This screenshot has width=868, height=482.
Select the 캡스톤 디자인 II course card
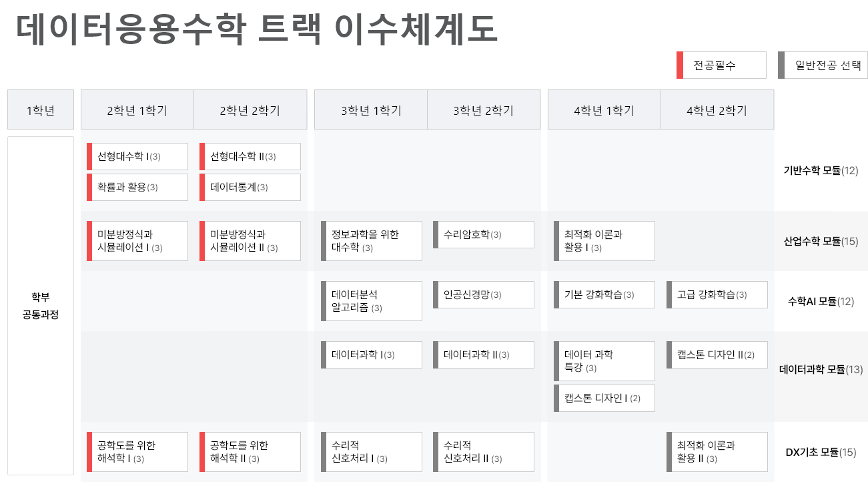point(717,354)
